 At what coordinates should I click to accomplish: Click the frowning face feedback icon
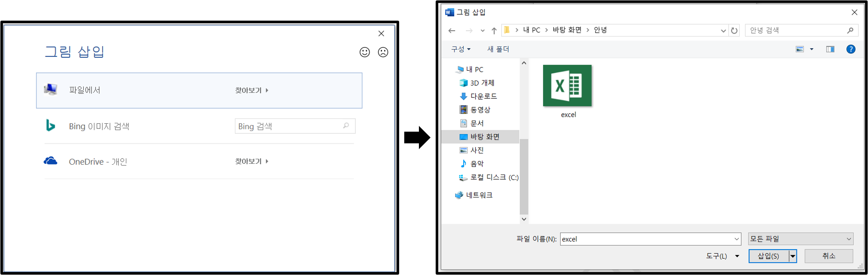pyautogui.click(x=383, y=52)
